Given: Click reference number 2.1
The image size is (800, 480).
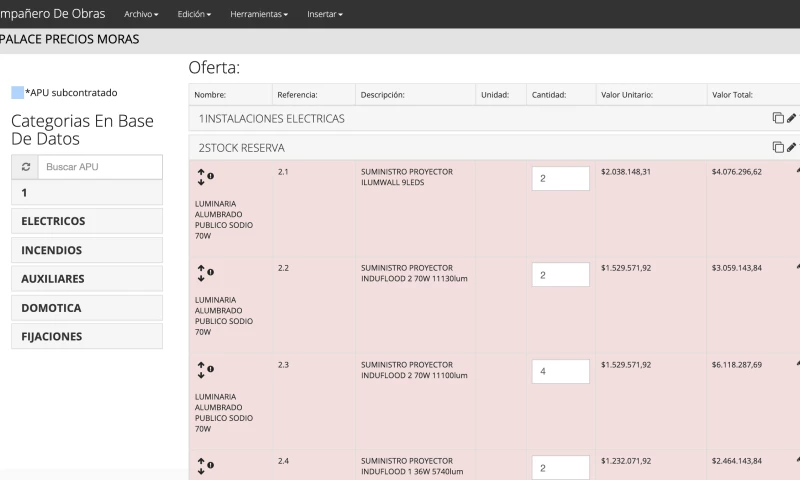Looking at the screenshot, I should (283, 172).
